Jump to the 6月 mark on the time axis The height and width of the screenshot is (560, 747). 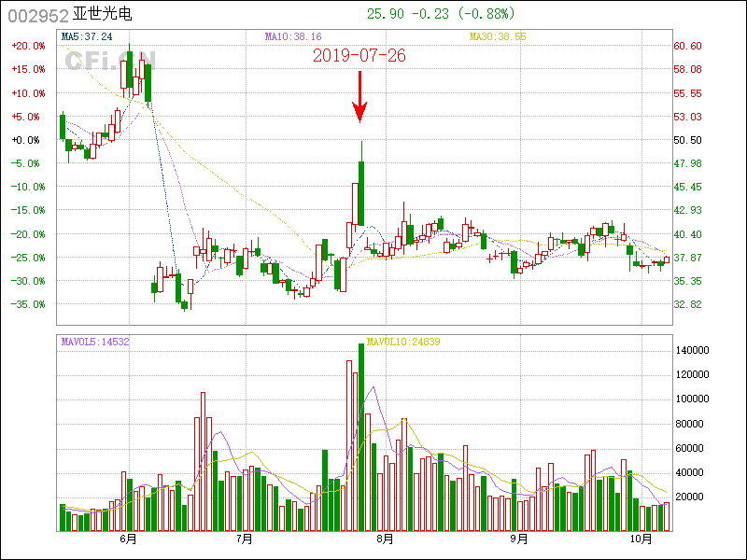click(128, 539)
